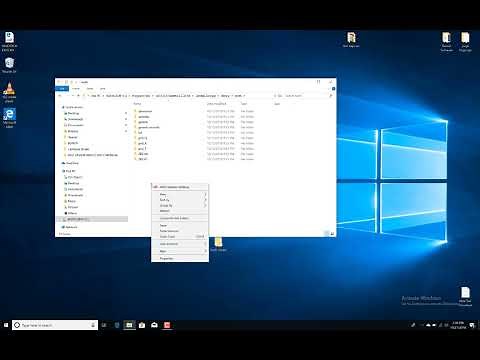Open the View ribbon tab
Screen dimensions: 480x360
(x=103, y=88)
